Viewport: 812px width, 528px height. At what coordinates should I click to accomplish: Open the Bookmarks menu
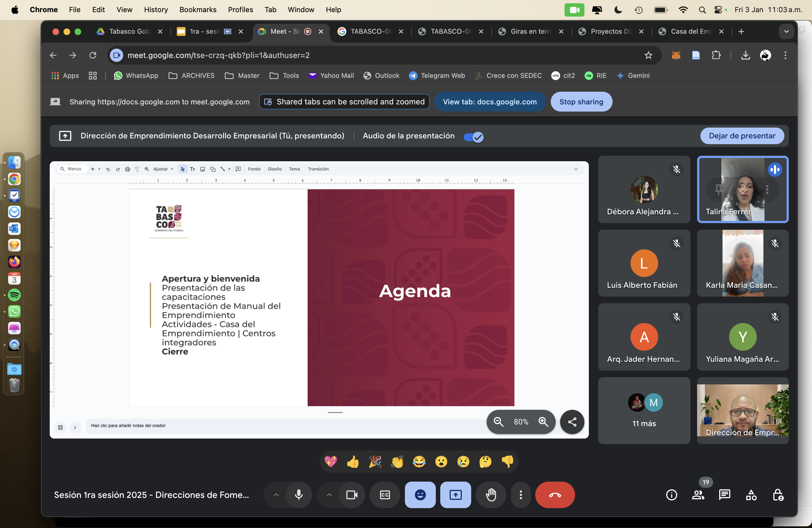click(198, 10)
